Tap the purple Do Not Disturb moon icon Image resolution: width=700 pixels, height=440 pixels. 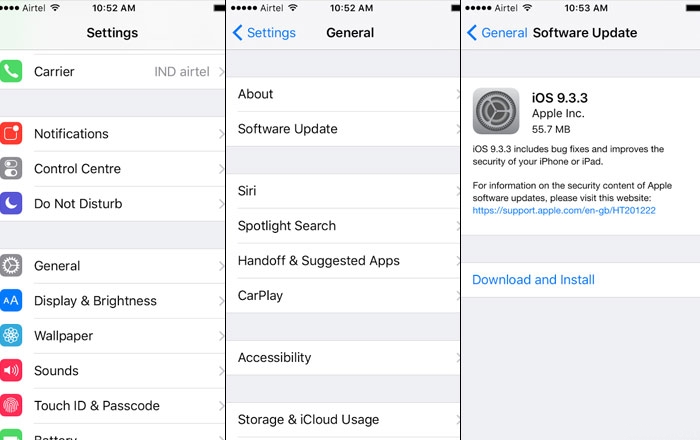click(11, 203)
